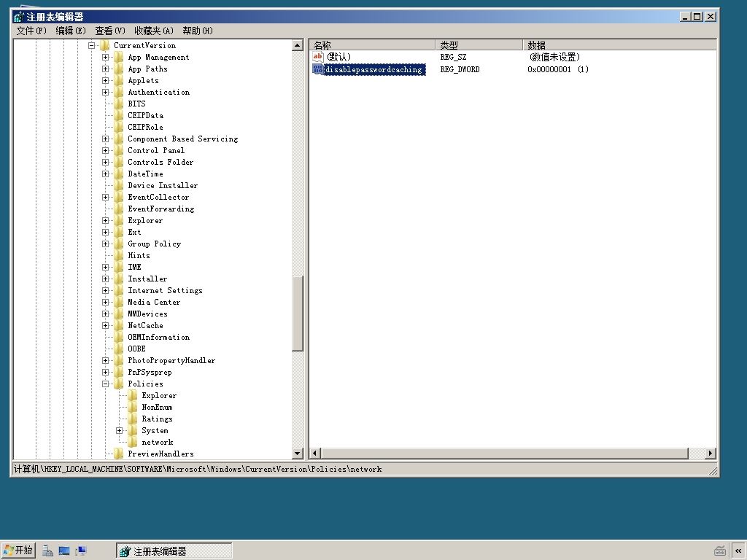Click the Policies folder icon
The height and width of the screenshot is (560, 747).
coord(119,384)
